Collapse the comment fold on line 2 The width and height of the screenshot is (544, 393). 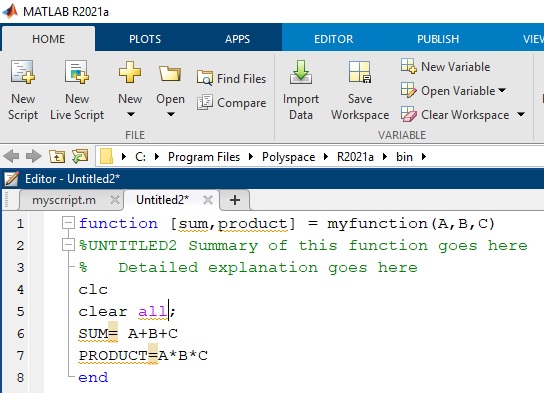(68, 245)
